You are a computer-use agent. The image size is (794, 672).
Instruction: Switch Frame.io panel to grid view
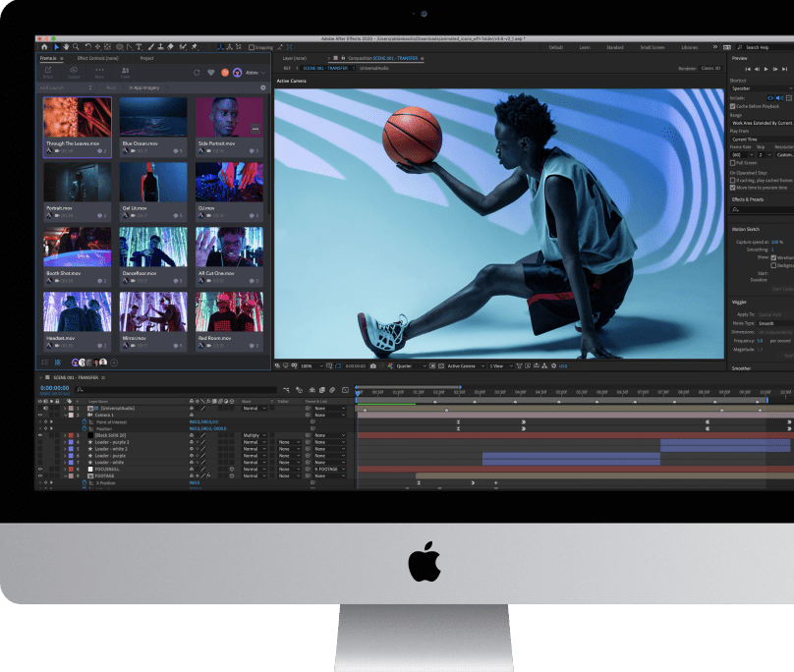click(58, 363)
